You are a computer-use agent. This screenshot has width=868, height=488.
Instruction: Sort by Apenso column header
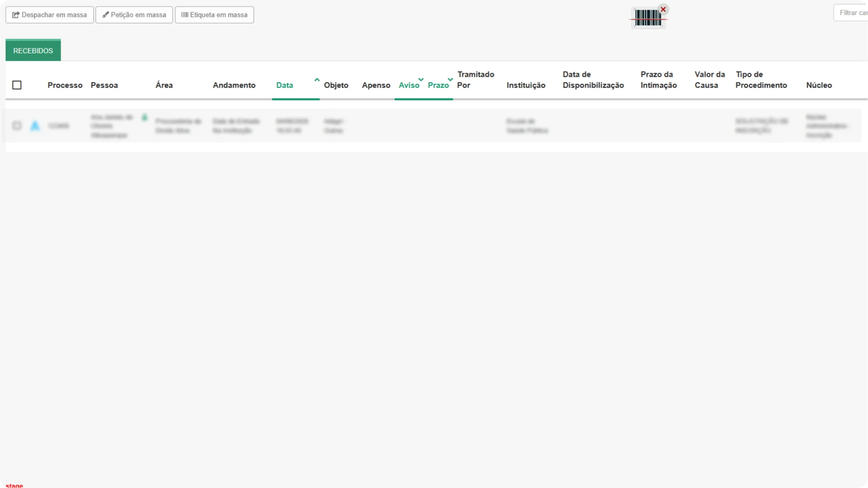(376, 85)
